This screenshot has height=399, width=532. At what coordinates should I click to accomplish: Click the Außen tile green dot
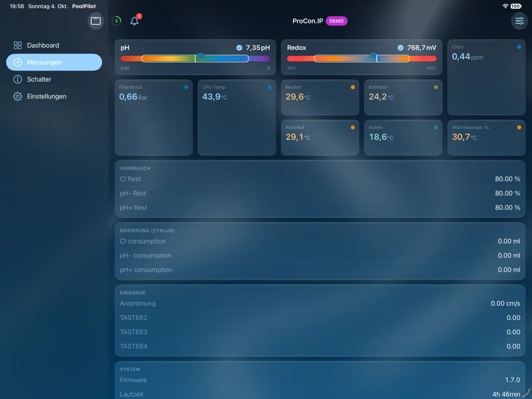pyautogui.click(x=436, y=127)
